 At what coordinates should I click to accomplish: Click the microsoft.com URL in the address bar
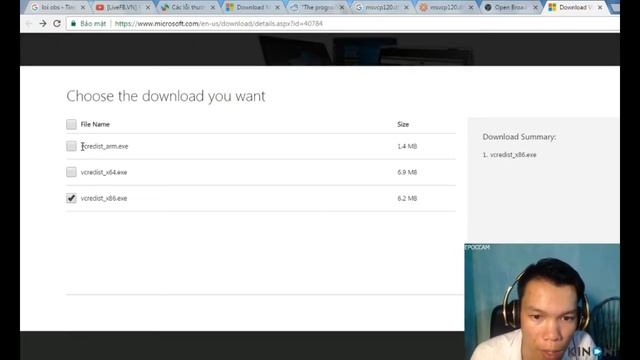[219, 24]
